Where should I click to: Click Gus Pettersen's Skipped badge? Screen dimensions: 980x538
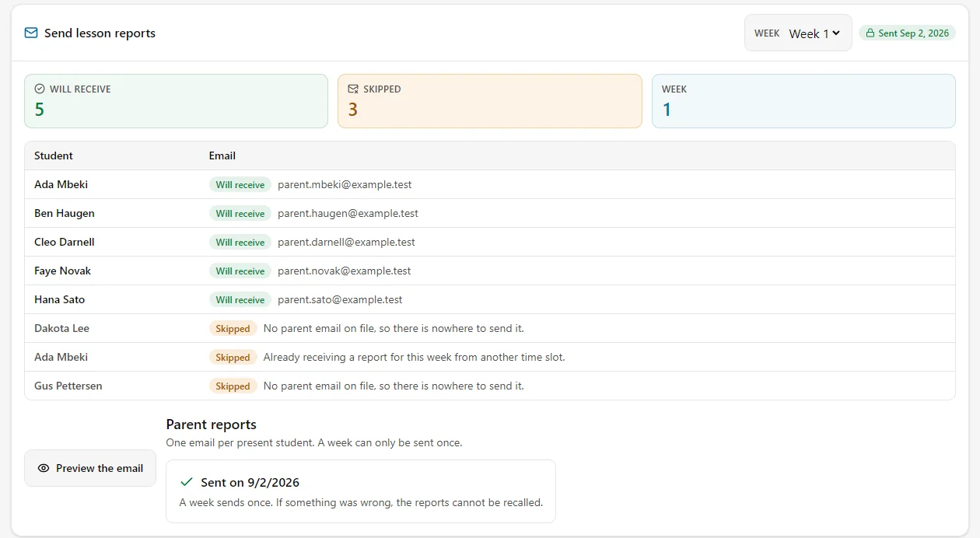pyautogui.click(x=233, y=386)
